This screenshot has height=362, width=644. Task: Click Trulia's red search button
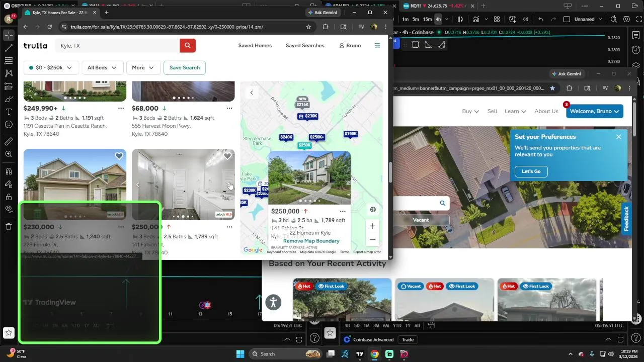point(187,46)
